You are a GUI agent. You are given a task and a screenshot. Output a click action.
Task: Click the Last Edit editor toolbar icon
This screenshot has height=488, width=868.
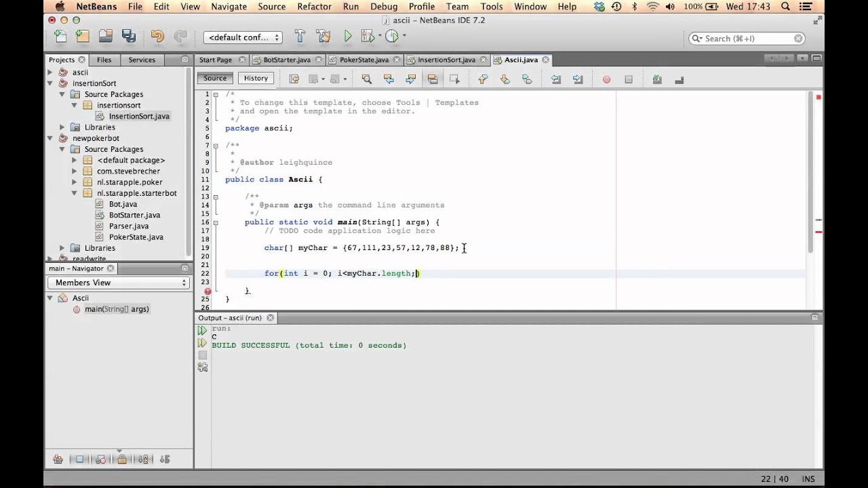point(294,79)
